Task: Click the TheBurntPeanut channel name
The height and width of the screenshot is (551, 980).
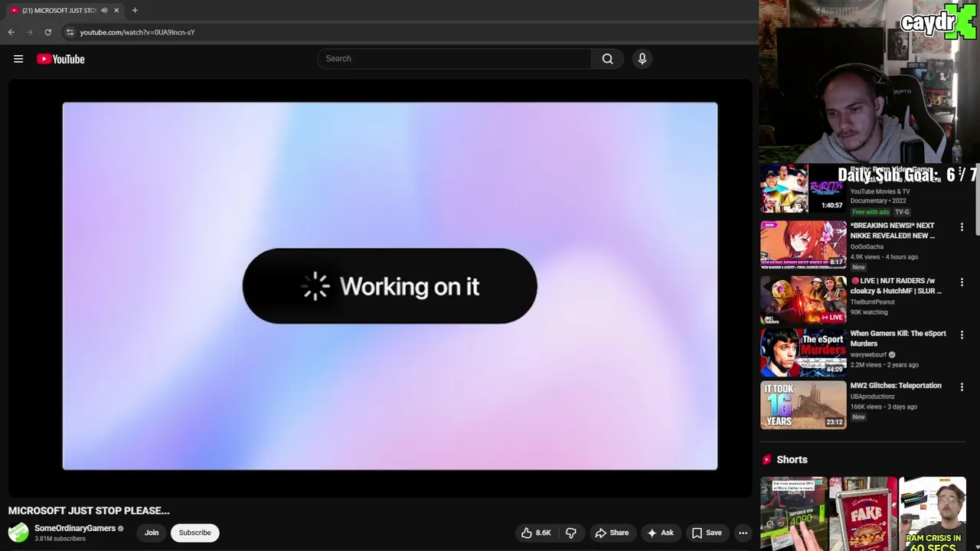Action: (x=872, y=302)
